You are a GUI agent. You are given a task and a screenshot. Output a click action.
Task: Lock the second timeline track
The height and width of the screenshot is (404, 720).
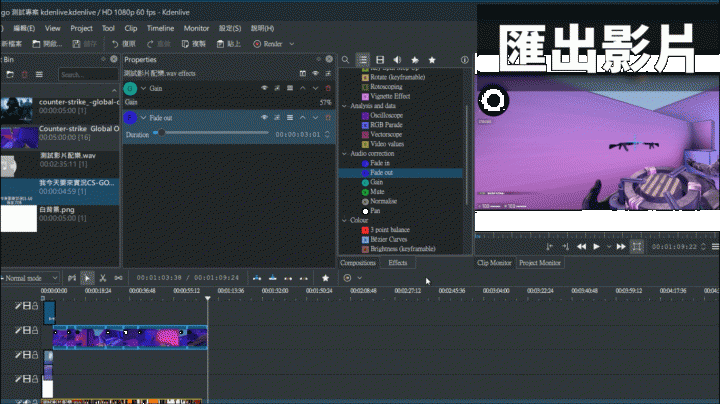tap(35, 330)
